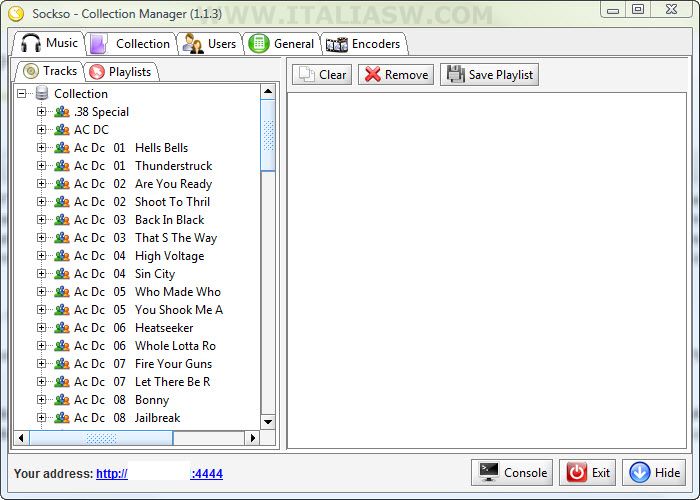
Task: Click the horizontal scrollbar thumb
Action: point(101,438)
